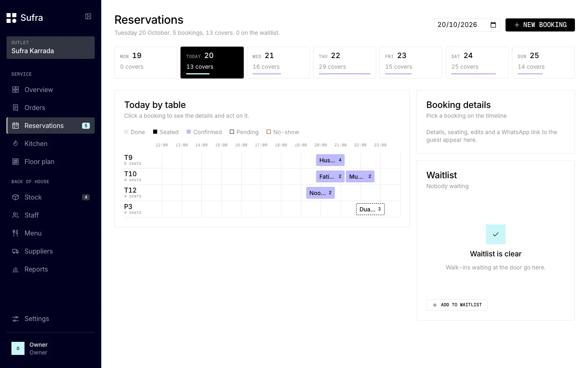Click the Sufra logo icon
The image size is (588, 368).
click(11, 18)
